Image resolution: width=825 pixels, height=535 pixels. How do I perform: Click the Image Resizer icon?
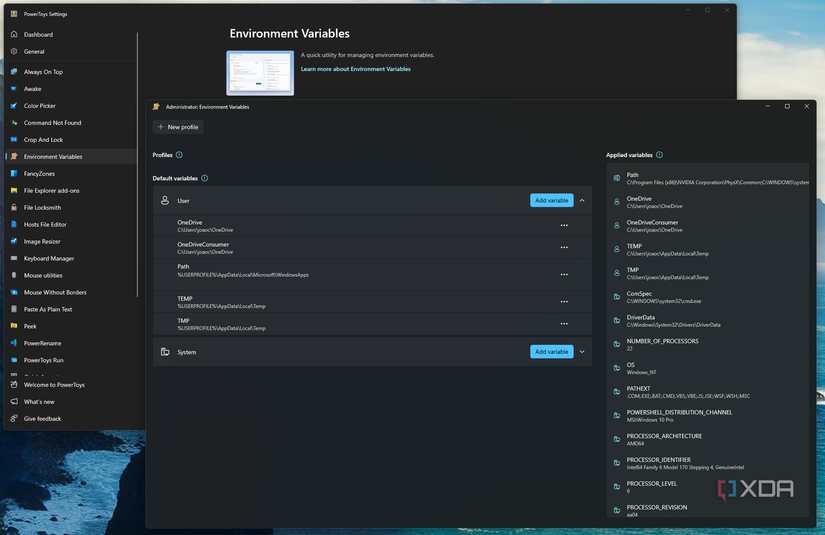point(14,241)
